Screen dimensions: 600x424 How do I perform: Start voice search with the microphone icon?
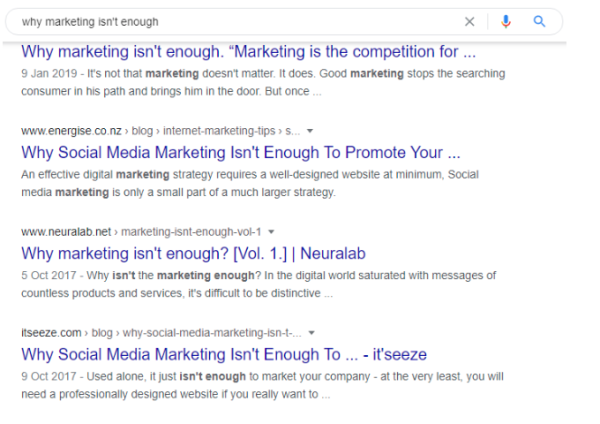point(506,21)
